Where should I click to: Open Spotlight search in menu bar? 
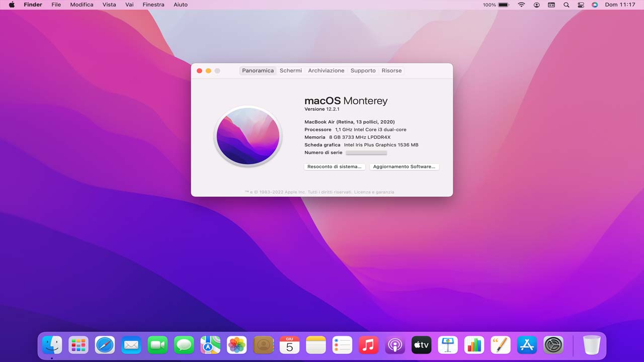coord(566,5)
